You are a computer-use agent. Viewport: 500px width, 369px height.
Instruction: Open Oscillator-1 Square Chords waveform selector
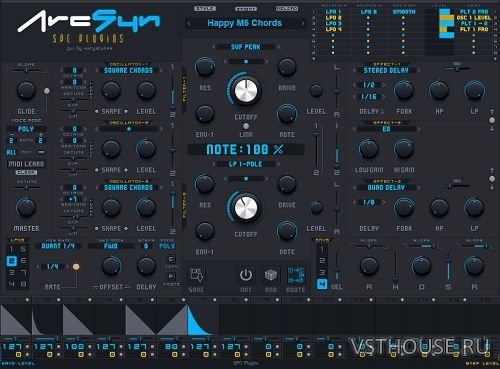128,70
